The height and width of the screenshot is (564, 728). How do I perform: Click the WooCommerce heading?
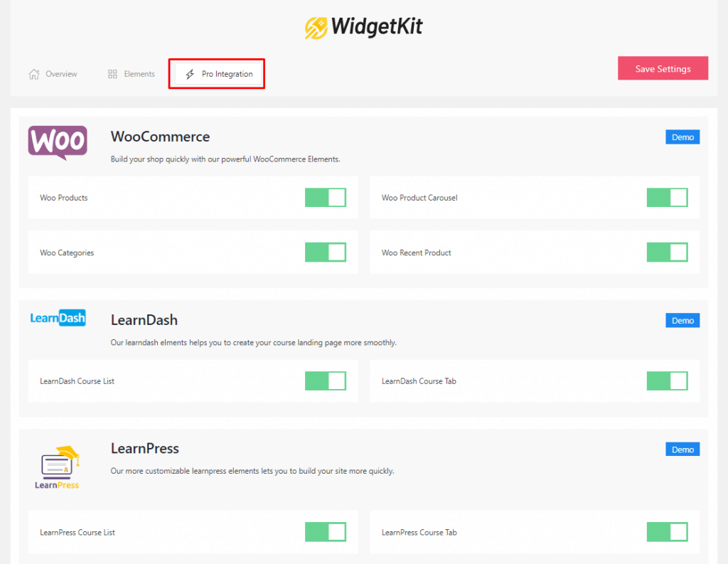(x=160, y=137)
